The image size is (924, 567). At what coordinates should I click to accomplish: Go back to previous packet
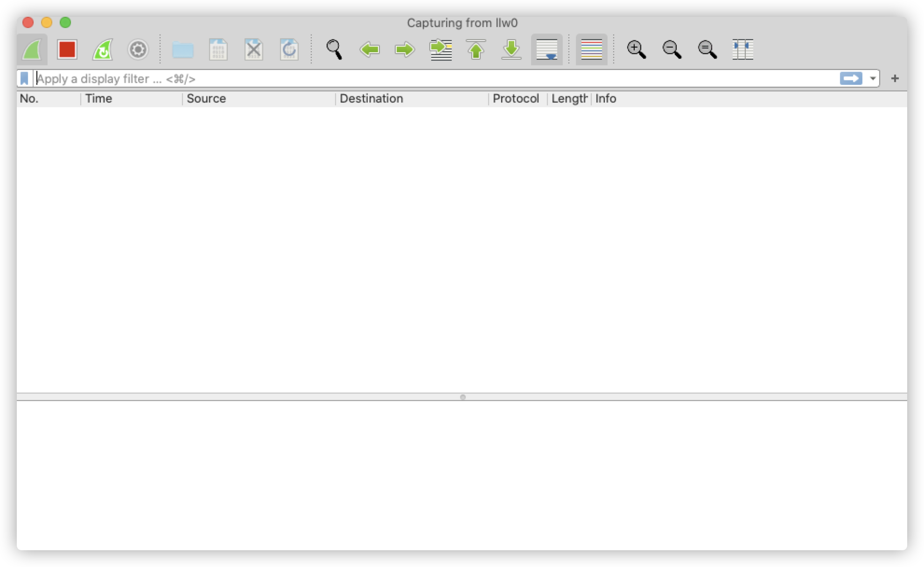(x=370, y=49)
